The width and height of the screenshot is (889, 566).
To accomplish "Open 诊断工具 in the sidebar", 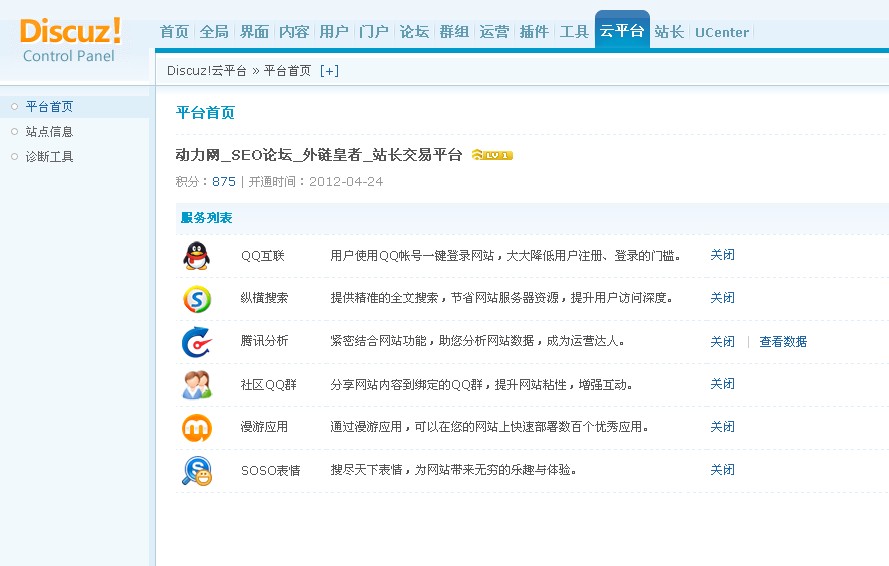I will click(49, 157).
